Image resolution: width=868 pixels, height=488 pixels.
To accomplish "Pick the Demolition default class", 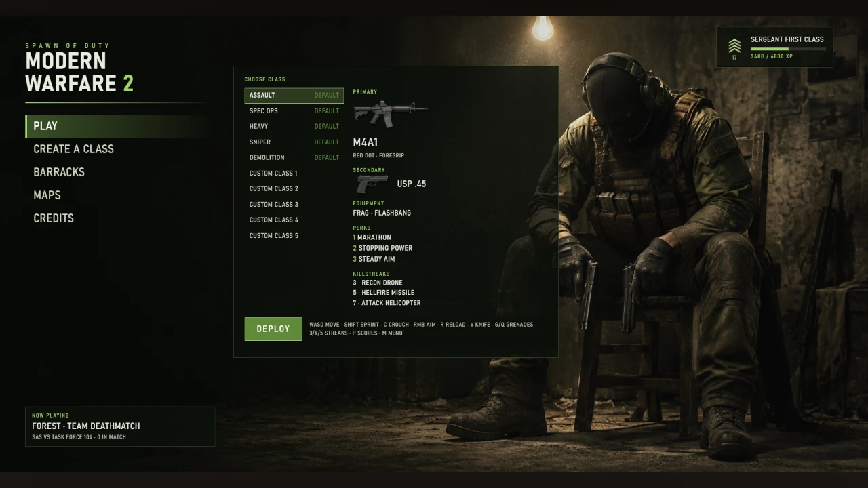I will pyautogui.click(x=294, y=158).
